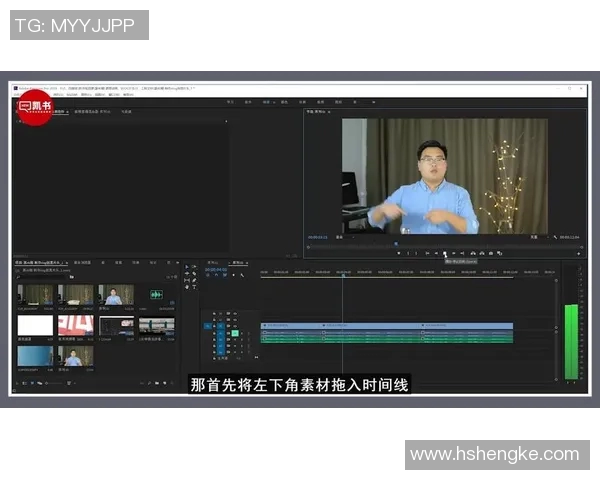
Task: Toggle V1 source patching button
Action: coord(207,326)
